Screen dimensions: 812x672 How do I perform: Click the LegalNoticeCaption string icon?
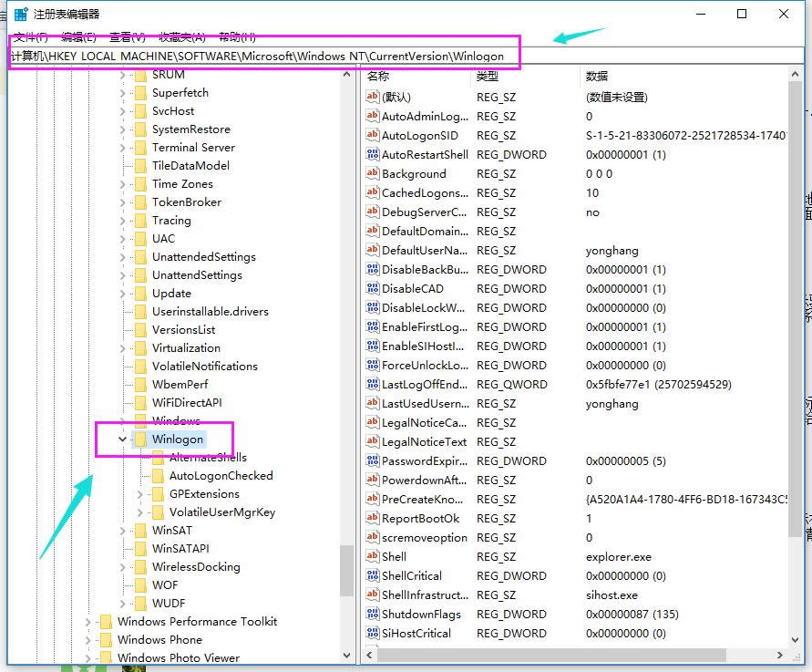click(x=372, y=422)
